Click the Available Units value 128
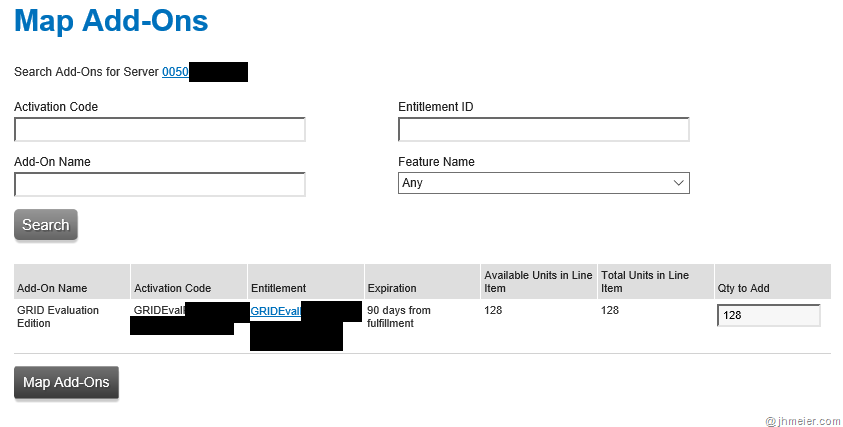This screenshot has width=843, height=427. pos(493,311)
